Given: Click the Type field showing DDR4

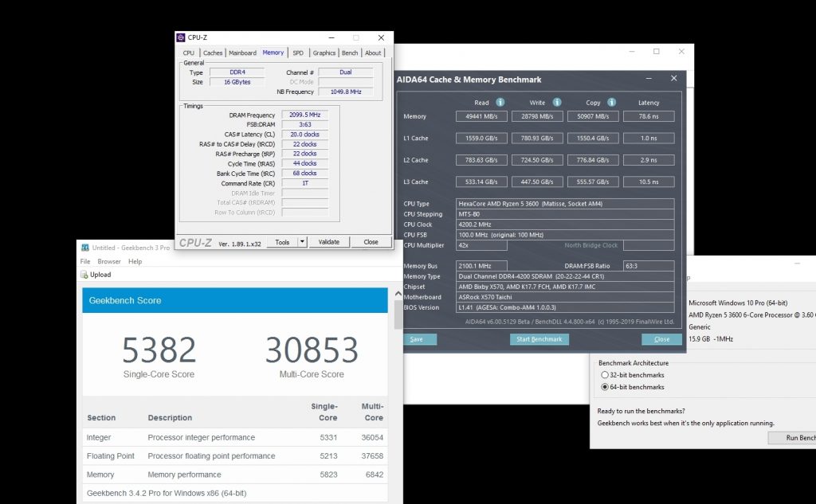Looking at the screenshot, I should point(237,72).
